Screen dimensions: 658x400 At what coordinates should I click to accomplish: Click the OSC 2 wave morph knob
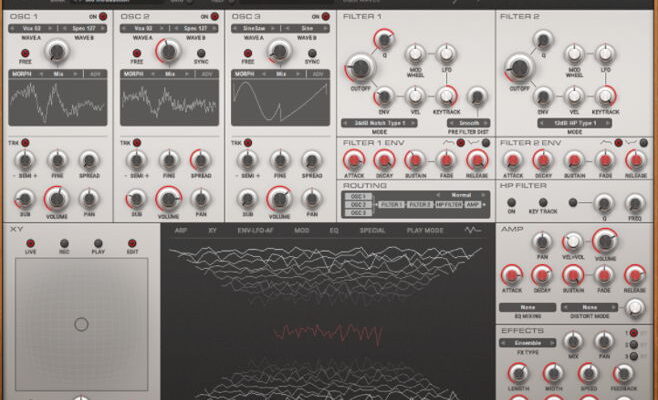coord(169,51)
